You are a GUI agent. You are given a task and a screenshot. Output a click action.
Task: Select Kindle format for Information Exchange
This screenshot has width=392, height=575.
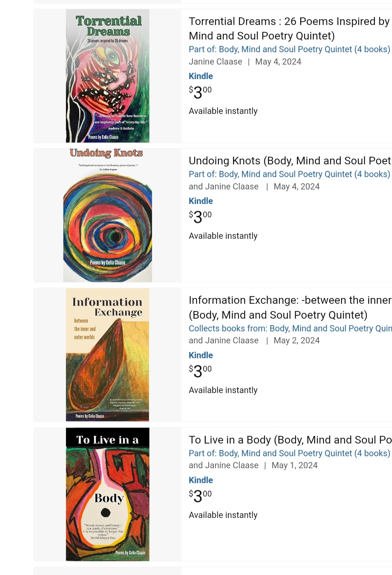201,355
